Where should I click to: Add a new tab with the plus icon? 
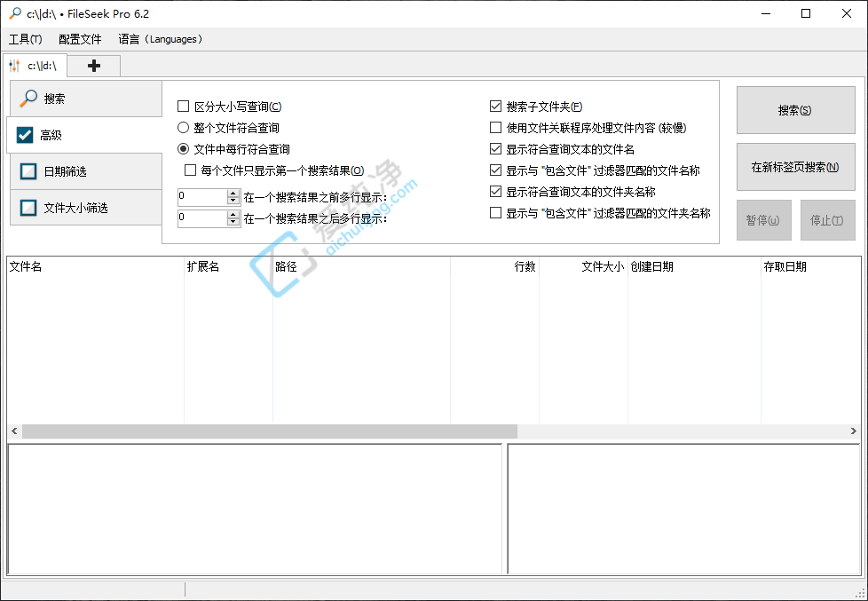94,66
